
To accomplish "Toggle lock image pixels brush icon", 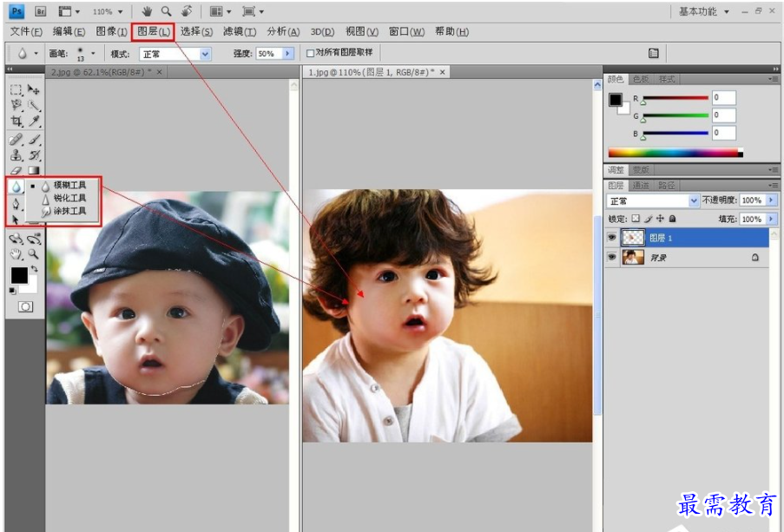I will pos(648,219).
